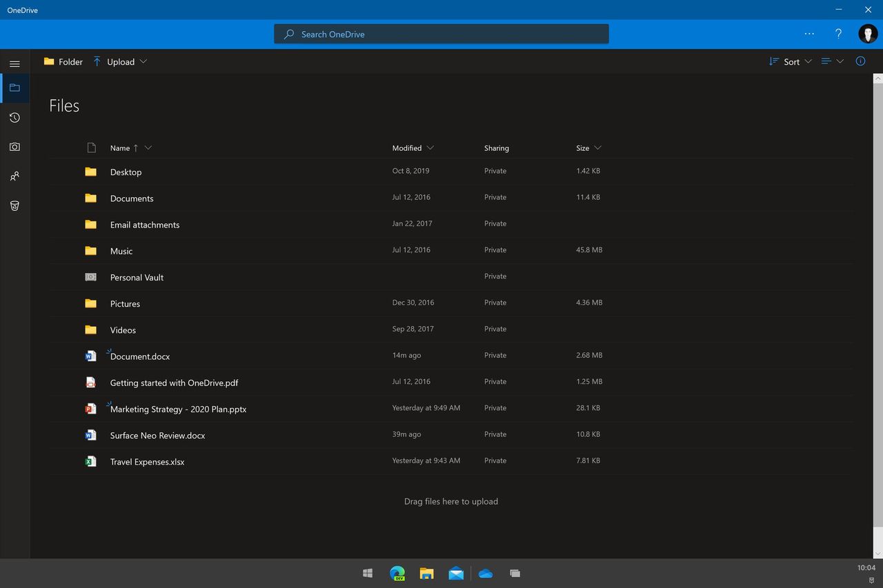This screenshot has height=588, width=883.
Task: Click Private sharing status for Desktop
Action: click(495, 171)
